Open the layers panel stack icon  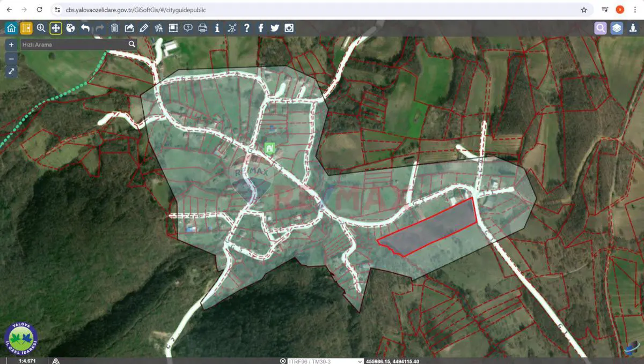coord(617,28)
